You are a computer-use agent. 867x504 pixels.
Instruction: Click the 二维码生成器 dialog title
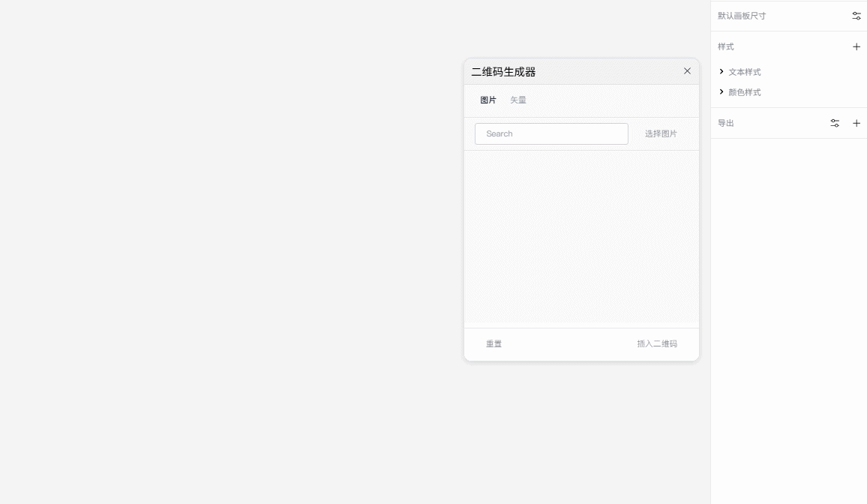click(x=503, y=72)
